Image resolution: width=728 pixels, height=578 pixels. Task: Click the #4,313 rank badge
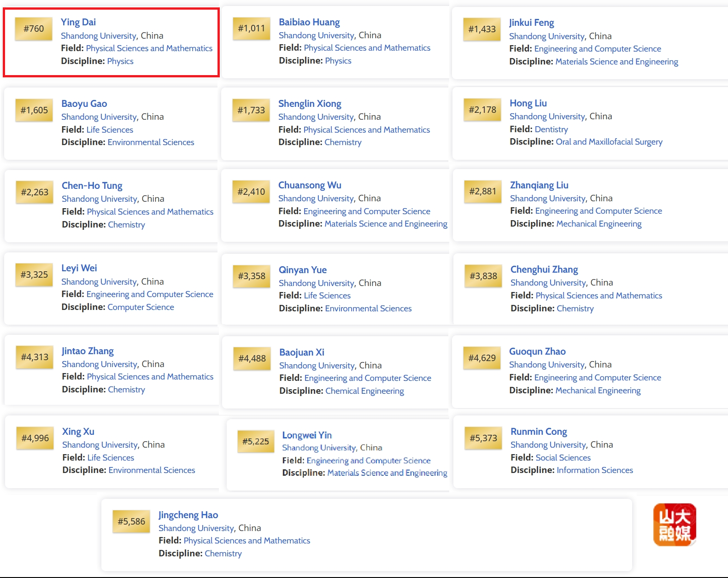click(35, 357)
